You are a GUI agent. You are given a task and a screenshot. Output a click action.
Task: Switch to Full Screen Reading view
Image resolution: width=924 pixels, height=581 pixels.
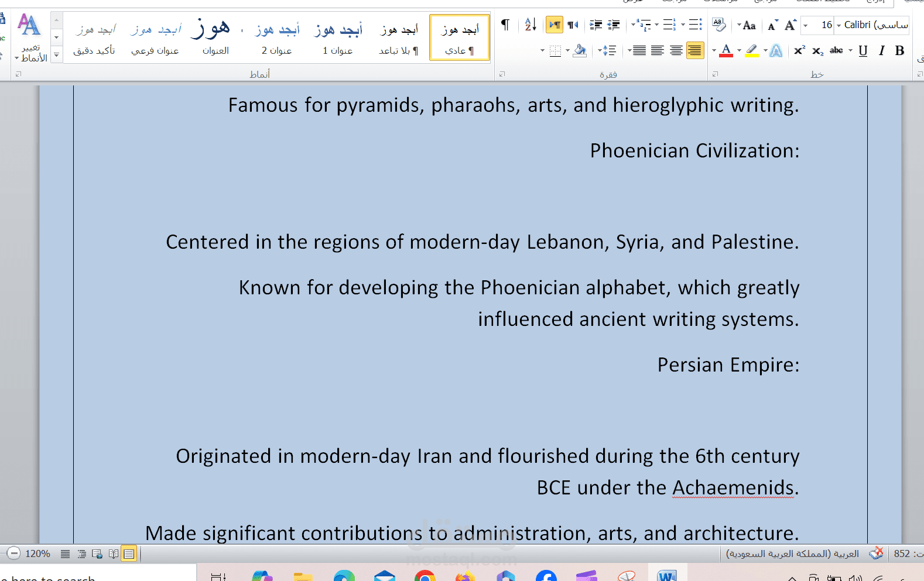[x=113, y=554]
